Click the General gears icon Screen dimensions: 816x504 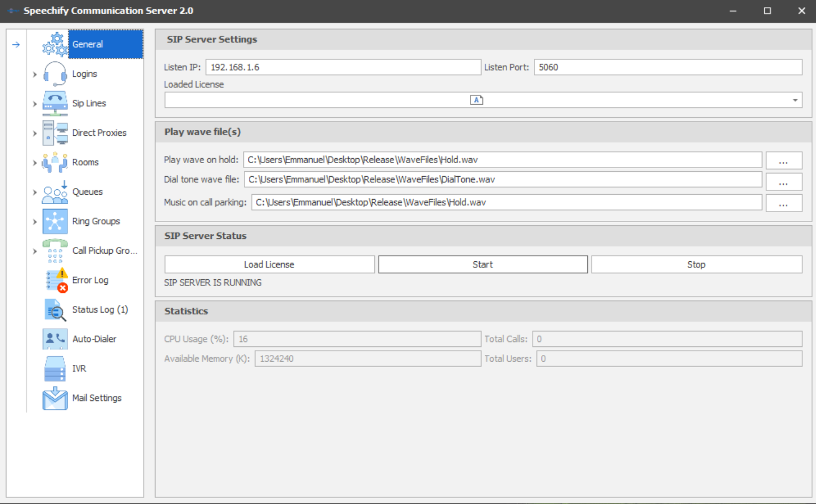(55, 44)
